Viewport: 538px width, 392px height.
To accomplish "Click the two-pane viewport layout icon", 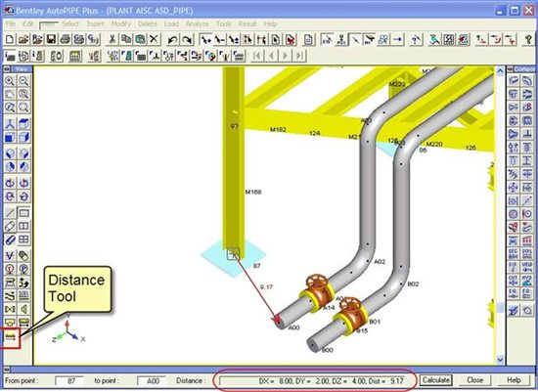I will [23, 226].
